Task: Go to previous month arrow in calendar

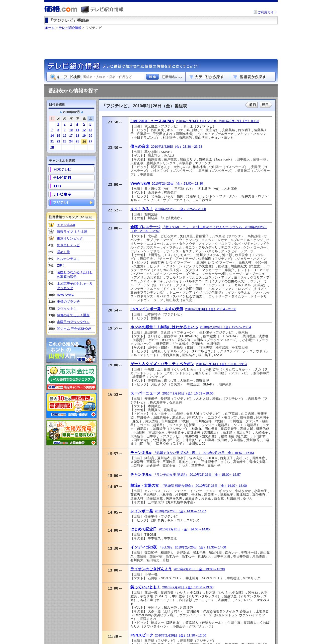Action: click(61, 112)
